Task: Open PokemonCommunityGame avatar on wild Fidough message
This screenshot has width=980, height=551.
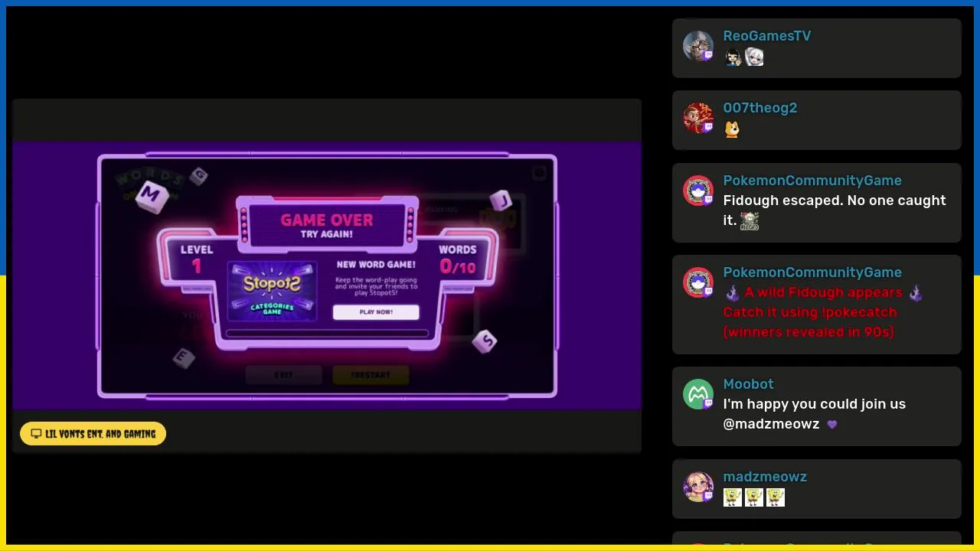Action: (698, 282)
